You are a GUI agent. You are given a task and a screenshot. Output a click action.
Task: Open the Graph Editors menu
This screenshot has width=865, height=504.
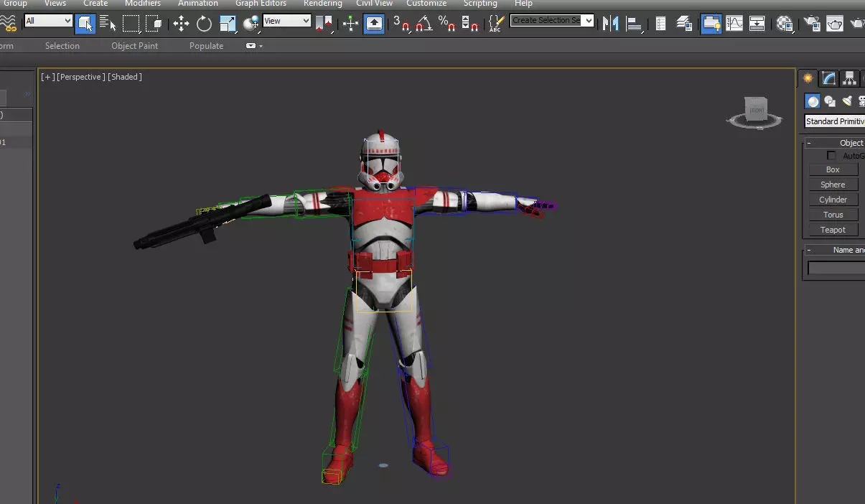pyautogui.click(x=261, y=4)
